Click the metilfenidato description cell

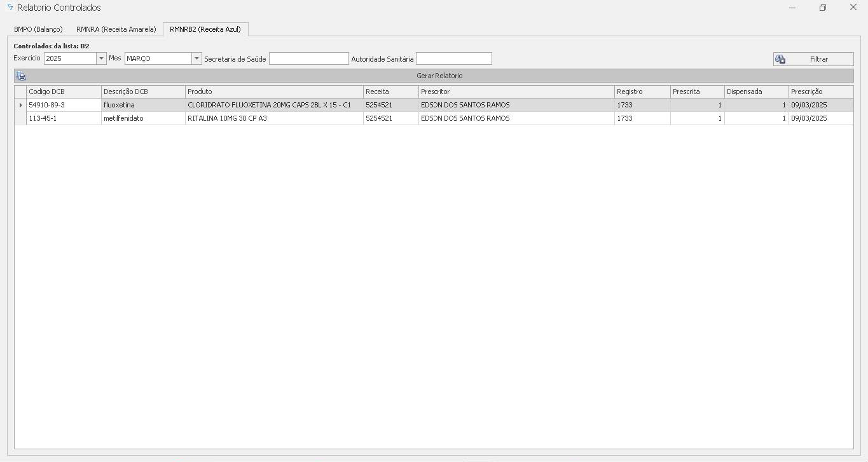pos(142,118)
